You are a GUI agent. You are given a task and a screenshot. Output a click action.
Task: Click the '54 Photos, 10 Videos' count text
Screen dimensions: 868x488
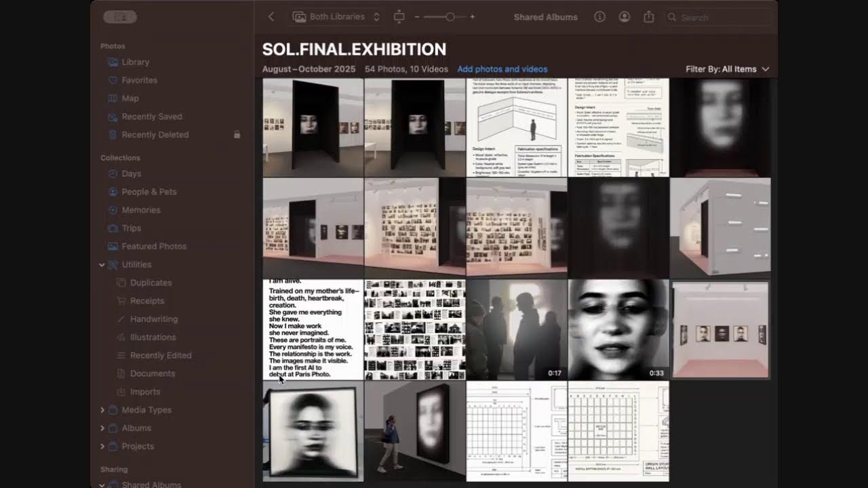(x=406, y=69)
